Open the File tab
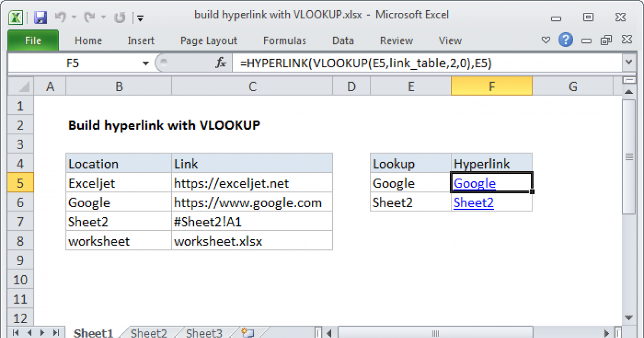The image size is (644, 338). click(33, 40)
